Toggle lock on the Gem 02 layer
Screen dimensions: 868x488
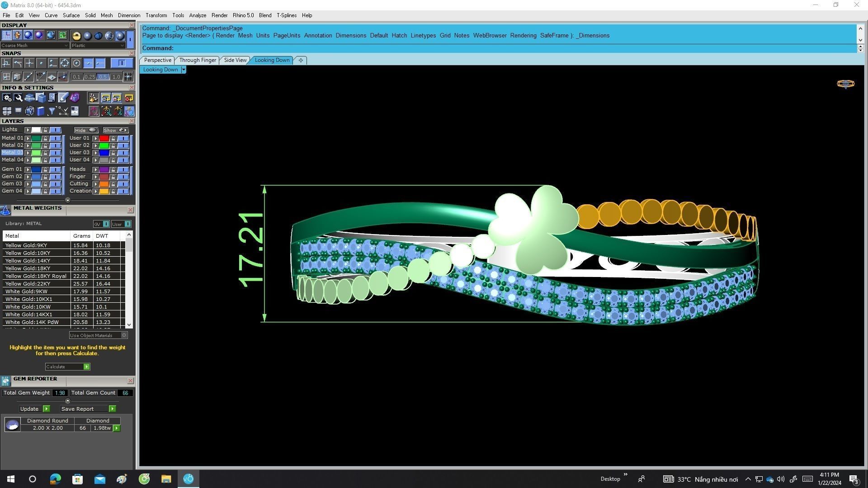pos(45,177)
